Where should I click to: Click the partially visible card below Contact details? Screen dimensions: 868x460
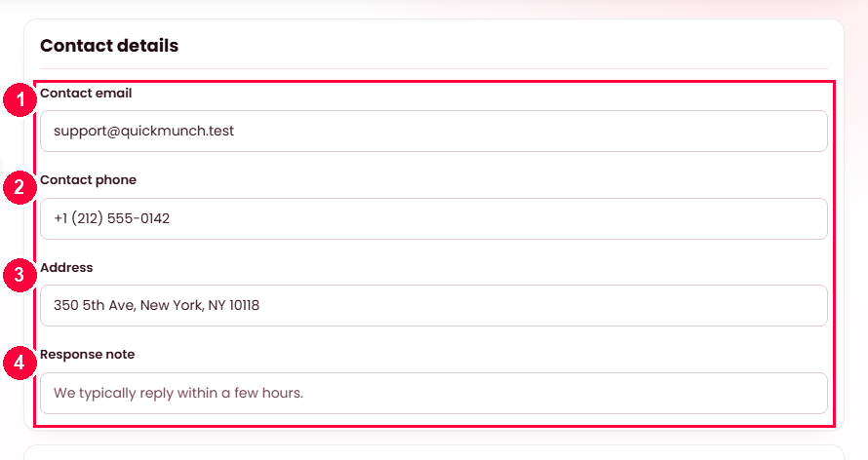pos(434,452)
